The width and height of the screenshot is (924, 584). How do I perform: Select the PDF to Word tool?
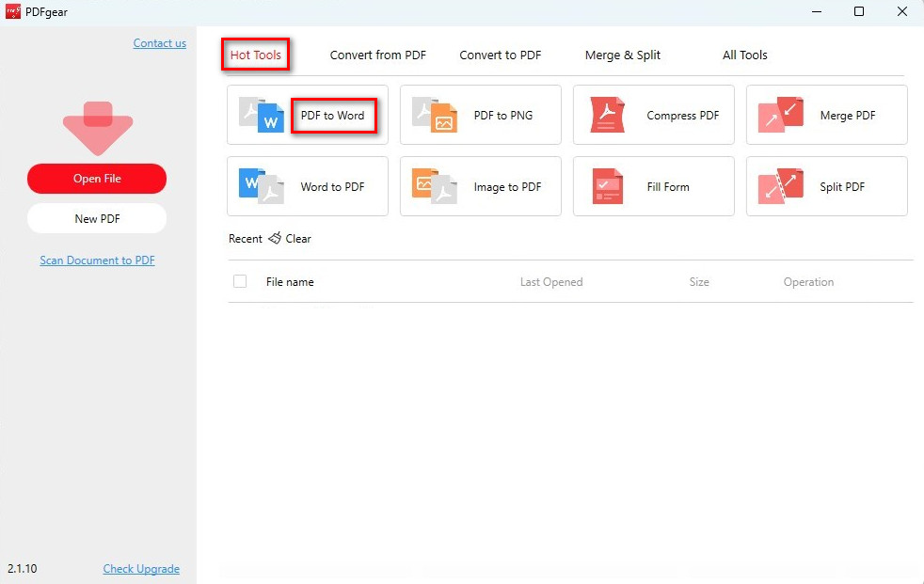tap(335, 113)
